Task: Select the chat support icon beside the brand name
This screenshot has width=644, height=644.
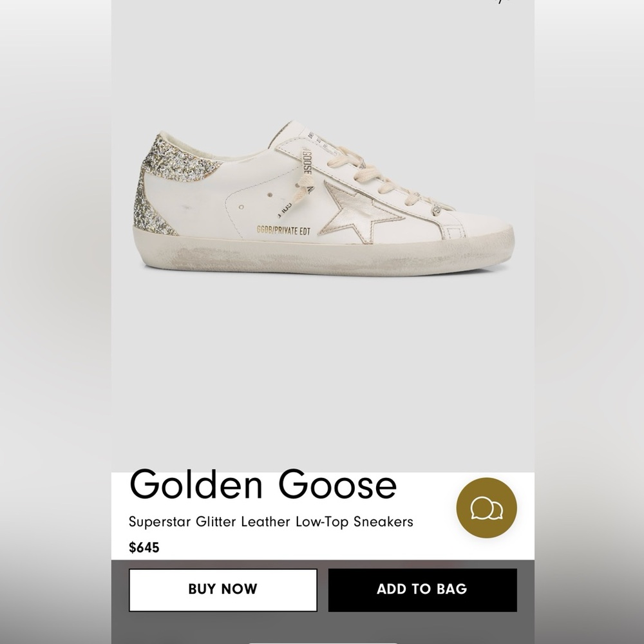Action: click(488, 508)
